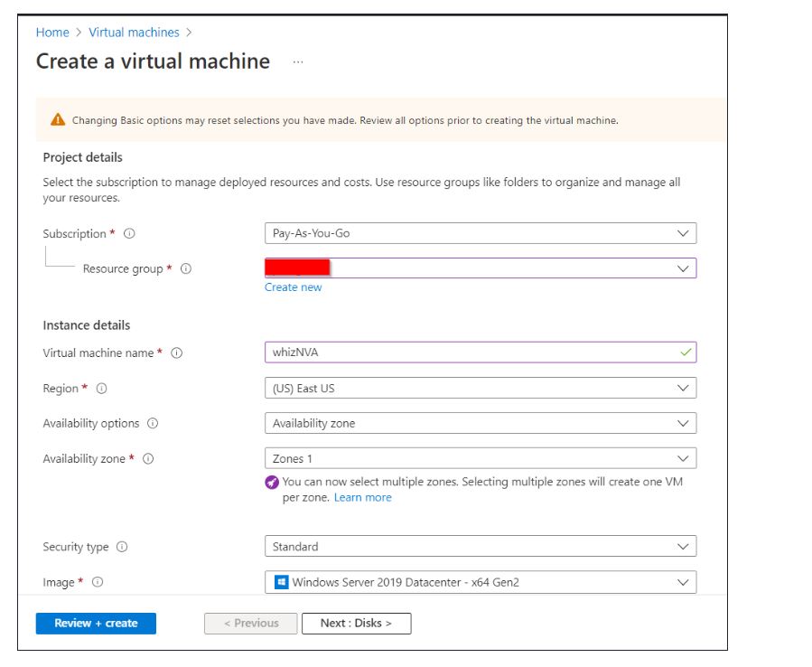
Task: Click the Subscription field label
Action: click(75, 234)
